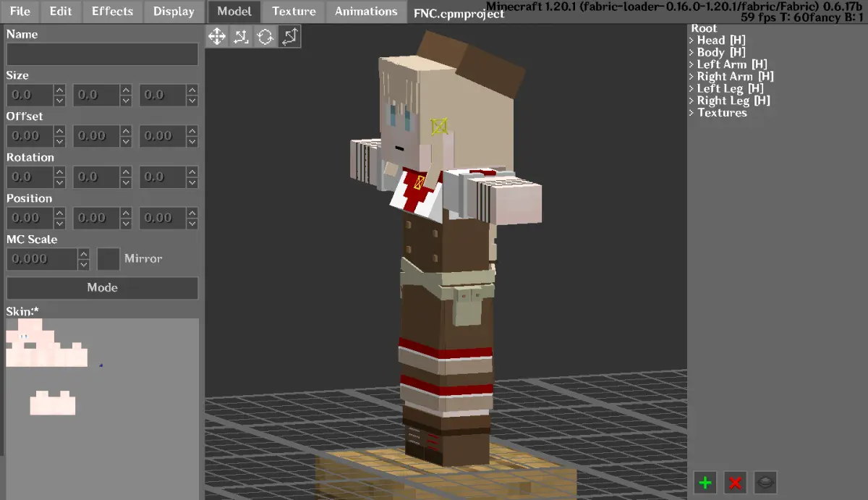Click the green plus add-part icon
Image resolution: width=868 pixels, height=500 pixels.
pos(705,482)
